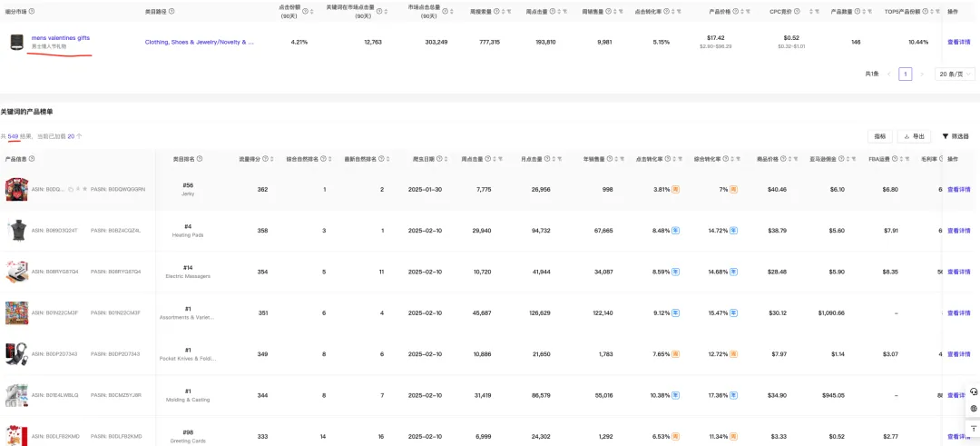Screen dimensions: 980x446
Task: Sort by 流量得分 column arrows
Action: (274, 159)
